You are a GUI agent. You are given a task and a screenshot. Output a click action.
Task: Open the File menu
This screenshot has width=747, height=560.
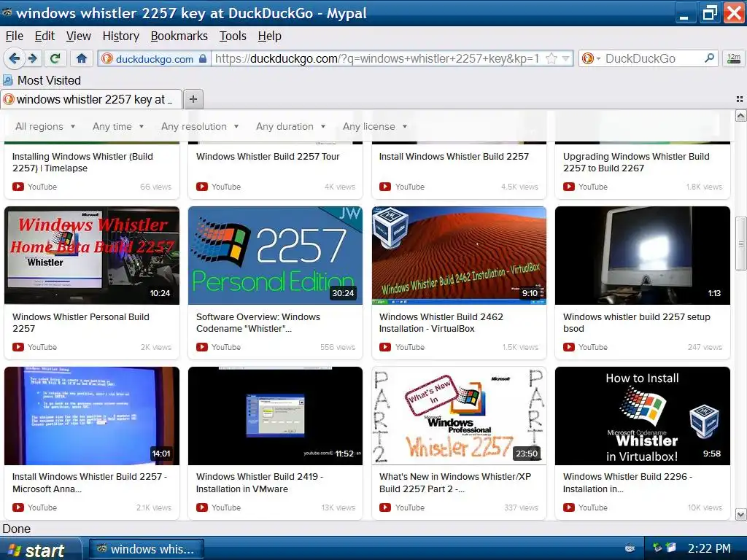tap(15, 36)
